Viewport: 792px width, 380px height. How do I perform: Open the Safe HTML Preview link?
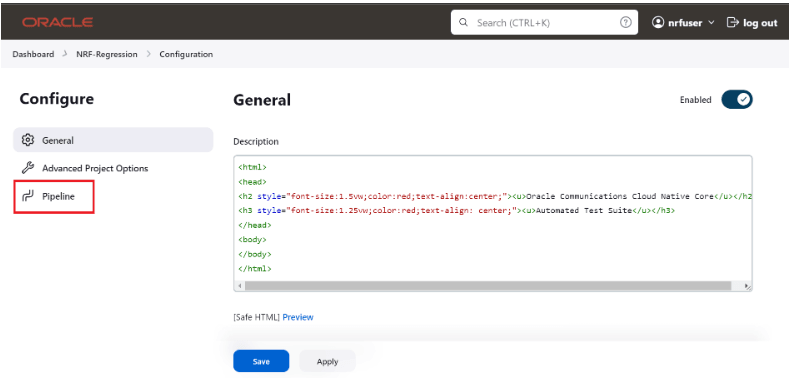(298, 317)
